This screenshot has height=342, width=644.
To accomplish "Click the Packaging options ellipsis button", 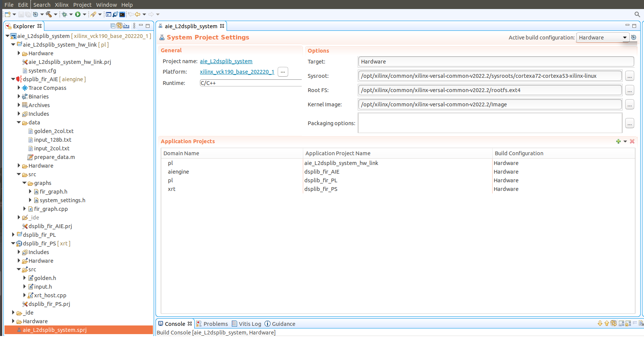I will tap(630, 123).
